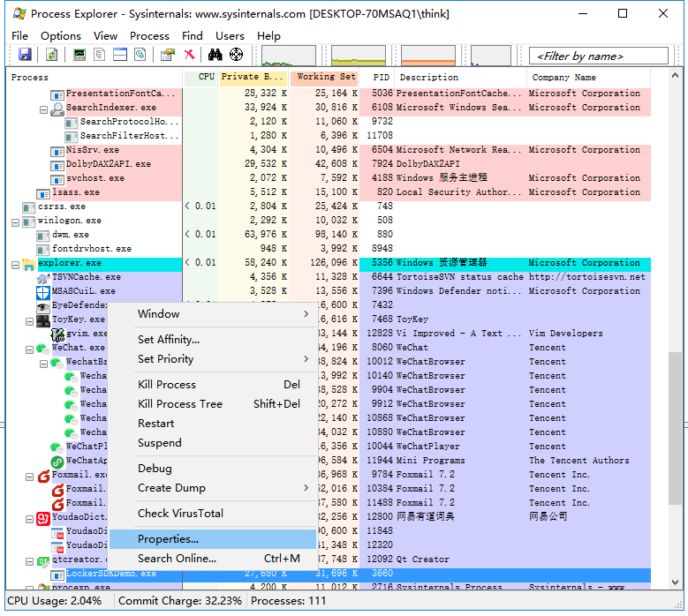Image resolution: width=688 pixels, height=616 pixels.
Task: Collapse the ToyKey.exe tree node
Action: click(x=29, y=322)
